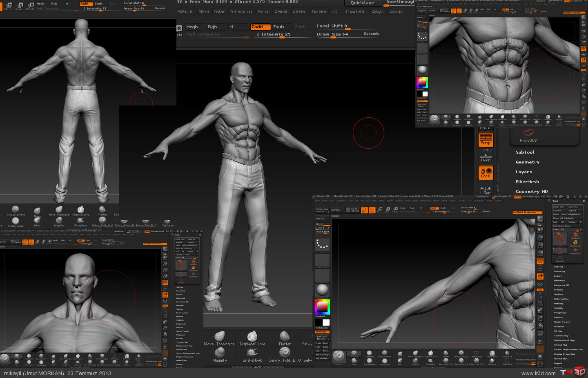Image resolution: width=588 pixels, height=378 pixels.
Task: Toggle the Floor grid button
Action: click(486, 157)
